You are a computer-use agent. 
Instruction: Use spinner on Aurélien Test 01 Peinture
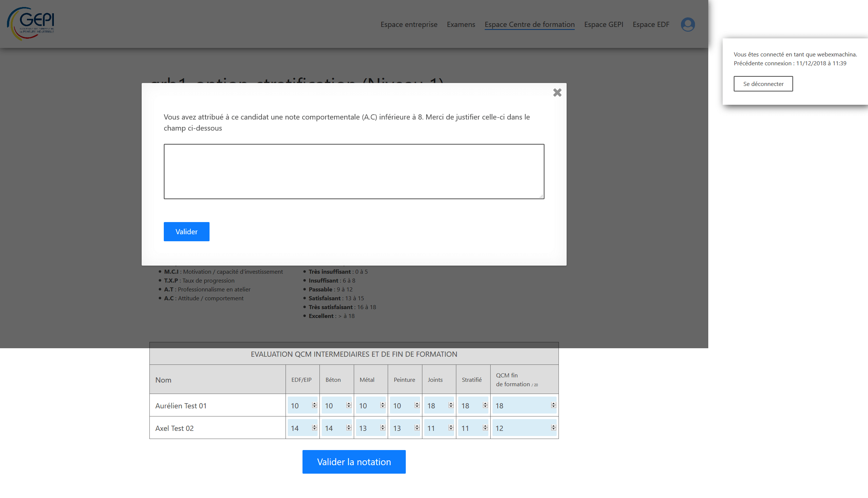417,405
